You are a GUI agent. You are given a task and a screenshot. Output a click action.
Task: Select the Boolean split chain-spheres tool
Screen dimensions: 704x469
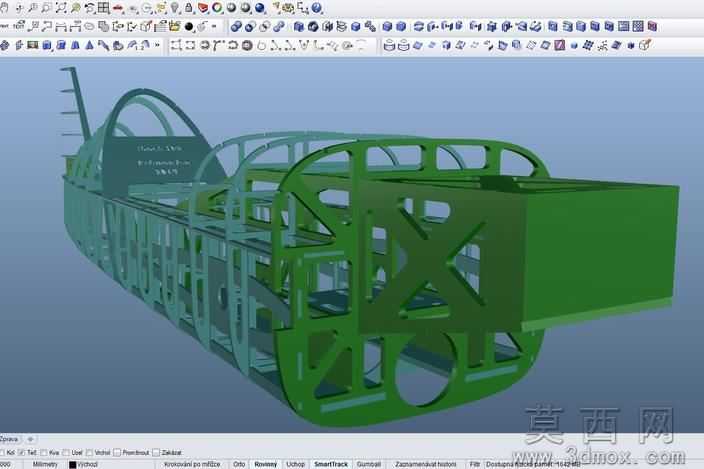point(279,26)
